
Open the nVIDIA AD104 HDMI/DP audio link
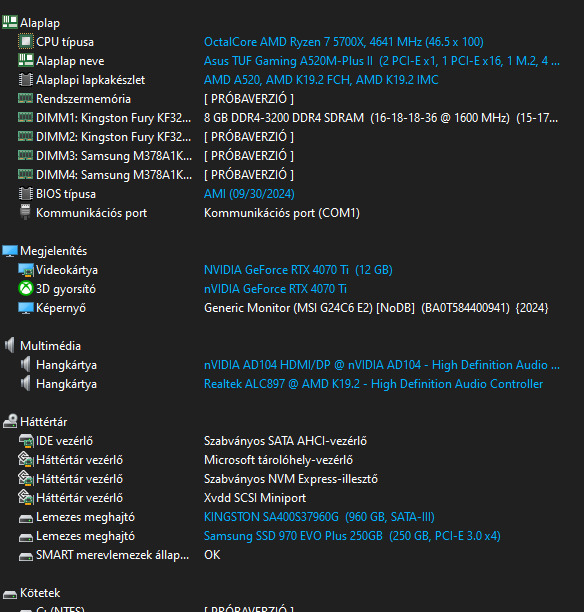[x=382, y=365]
